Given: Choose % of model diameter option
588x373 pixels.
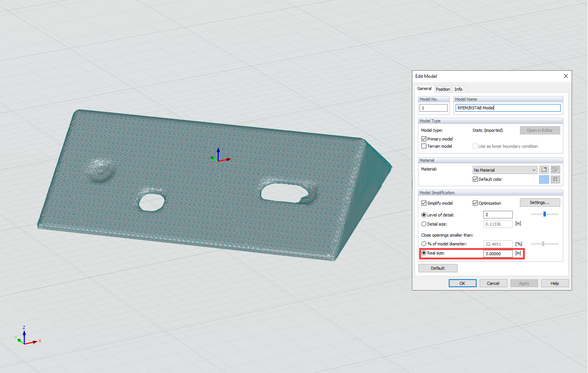Looking at the screenshot, I should 424,244.
